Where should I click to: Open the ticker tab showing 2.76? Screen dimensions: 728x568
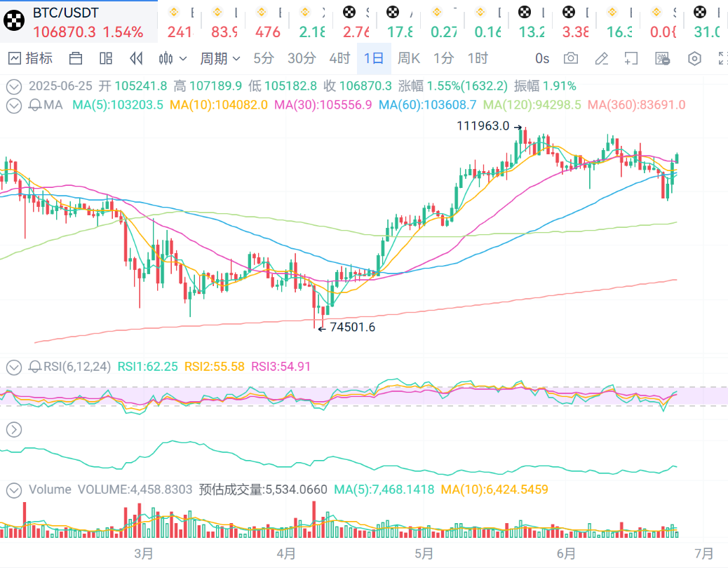(356, 21)
